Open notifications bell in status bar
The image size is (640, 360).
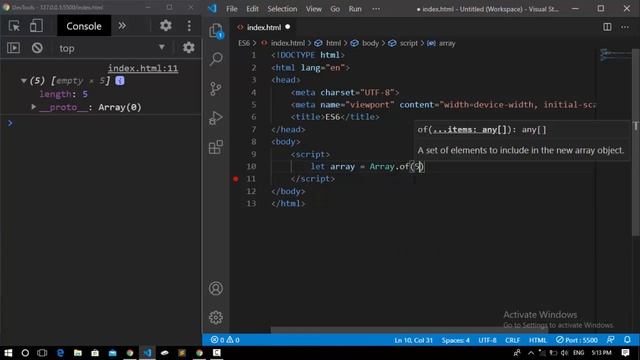pyautogui.click(x=627, y=340)
